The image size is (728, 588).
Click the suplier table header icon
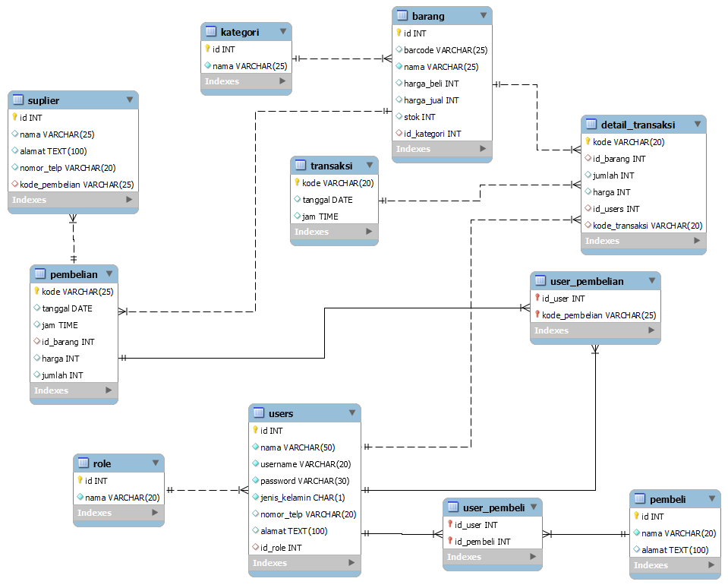[18, 100]
